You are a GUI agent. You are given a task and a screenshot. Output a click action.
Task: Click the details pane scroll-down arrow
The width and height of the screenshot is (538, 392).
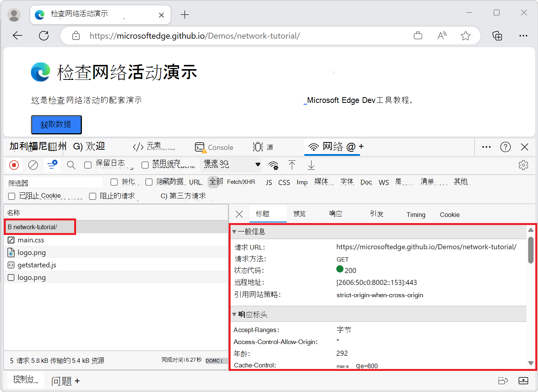click(x=531, y=363)
